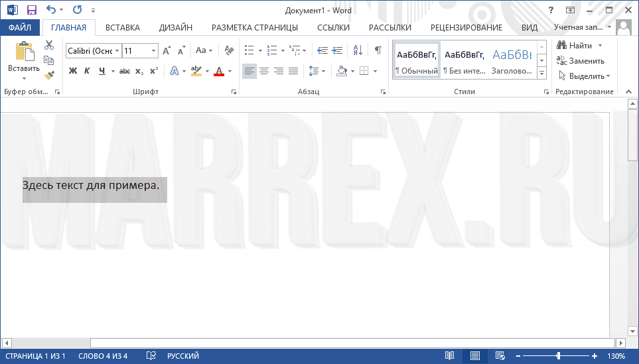Open the ССЫЛКИ tab
The height and width of the screenshot is (364, 639).
pyautogui.click(x=333, y=28)
